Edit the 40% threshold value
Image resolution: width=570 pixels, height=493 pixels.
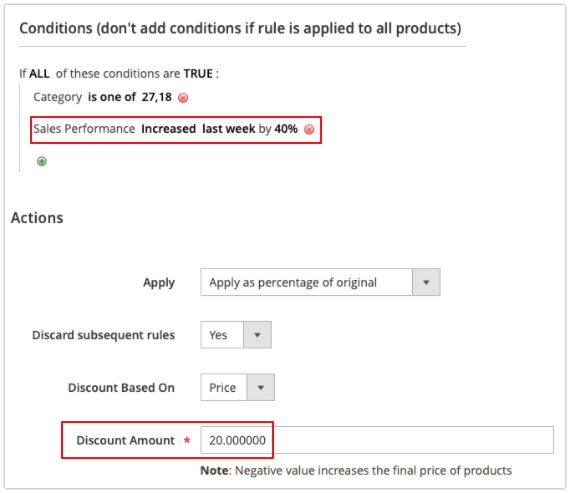pos(286,129)
